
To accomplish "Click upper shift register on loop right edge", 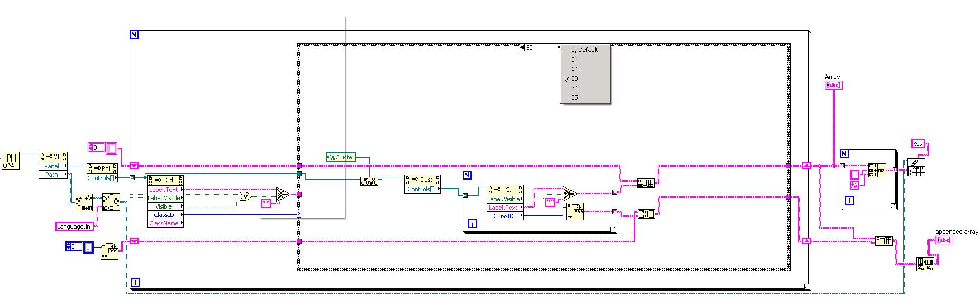I will (806, 166).
